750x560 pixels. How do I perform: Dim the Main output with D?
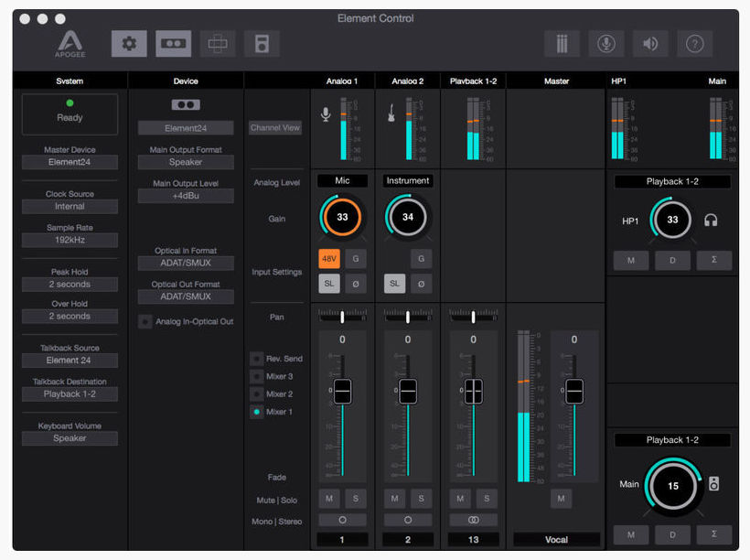tap(673, 534)
